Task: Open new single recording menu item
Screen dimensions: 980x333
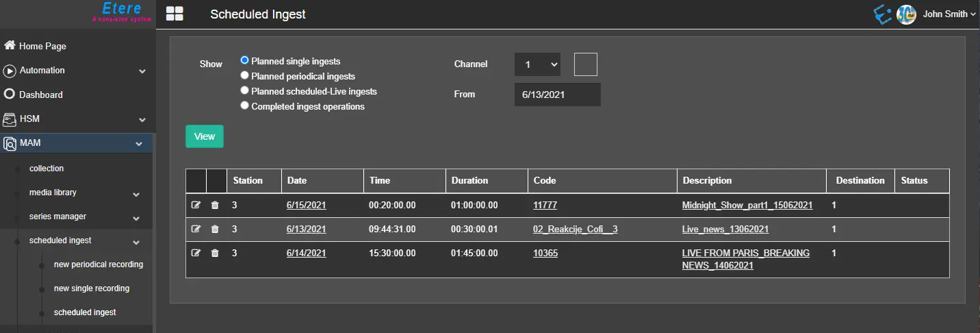Action: click(x=92, y=288)
